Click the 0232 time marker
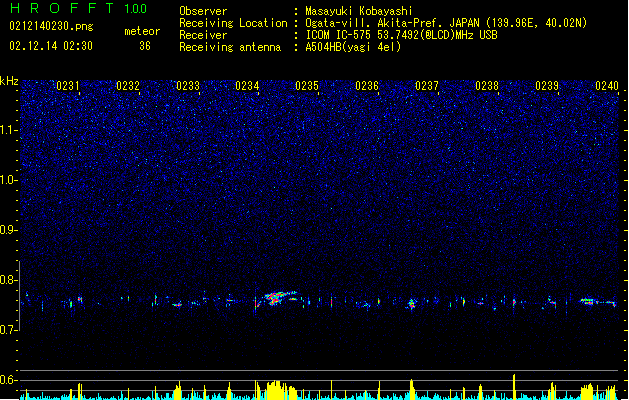Image resolution: width=629 pixels, height=400 pixels. 128,86
